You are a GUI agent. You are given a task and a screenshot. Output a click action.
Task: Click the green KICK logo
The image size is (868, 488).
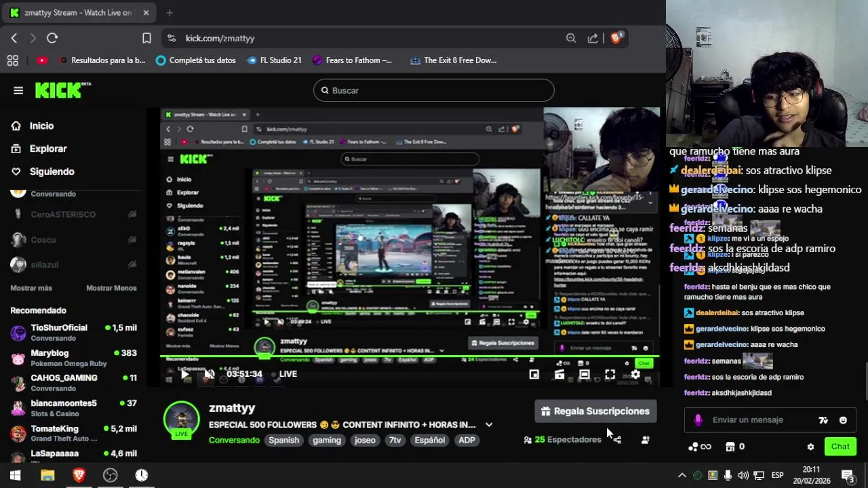click(x=62, y=90)
